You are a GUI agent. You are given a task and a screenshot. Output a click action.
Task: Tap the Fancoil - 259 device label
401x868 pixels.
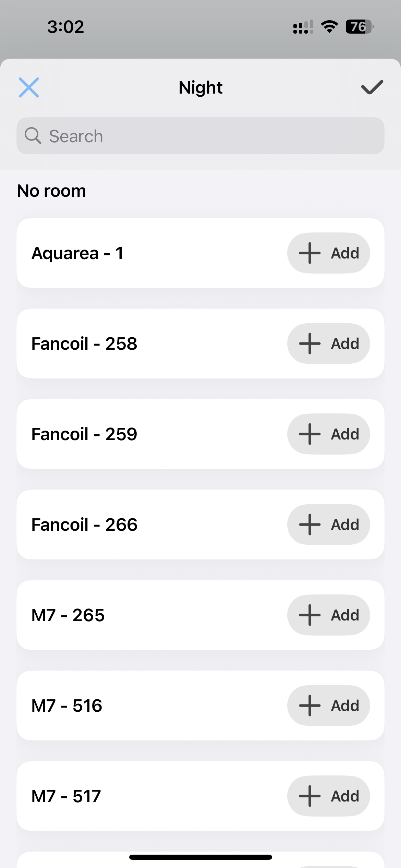84,434
